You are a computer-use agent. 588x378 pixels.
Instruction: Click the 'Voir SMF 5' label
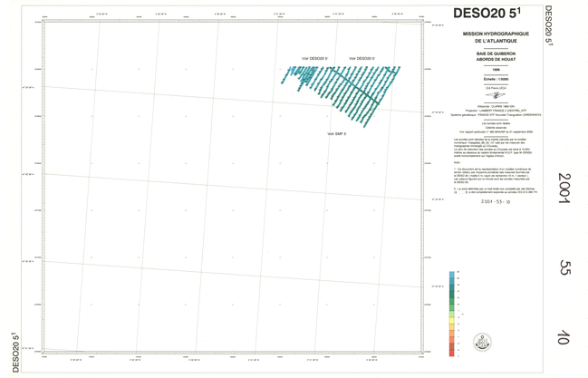pos(336,134)
